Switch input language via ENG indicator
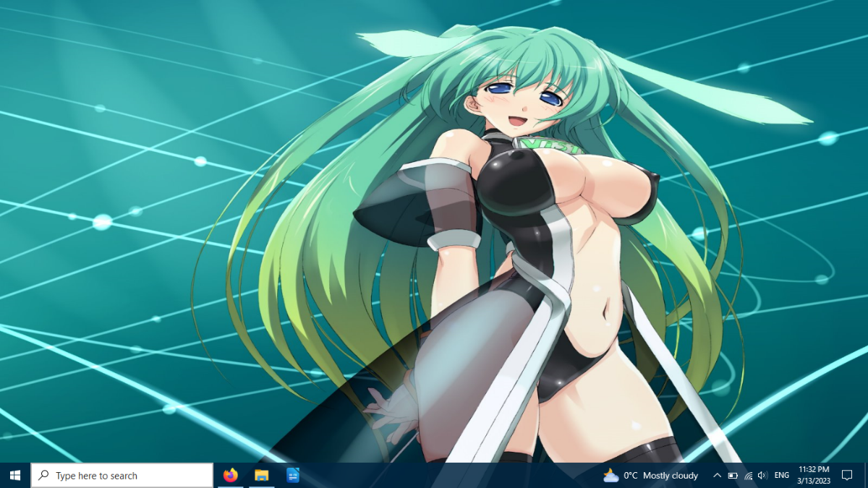The image size is (868, 488). [x=782, y=476]
